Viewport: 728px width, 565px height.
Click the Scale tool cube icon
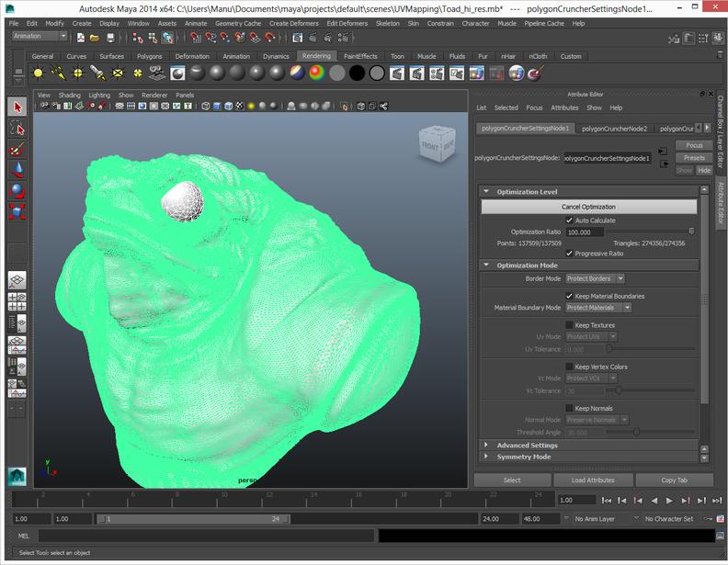17,212
